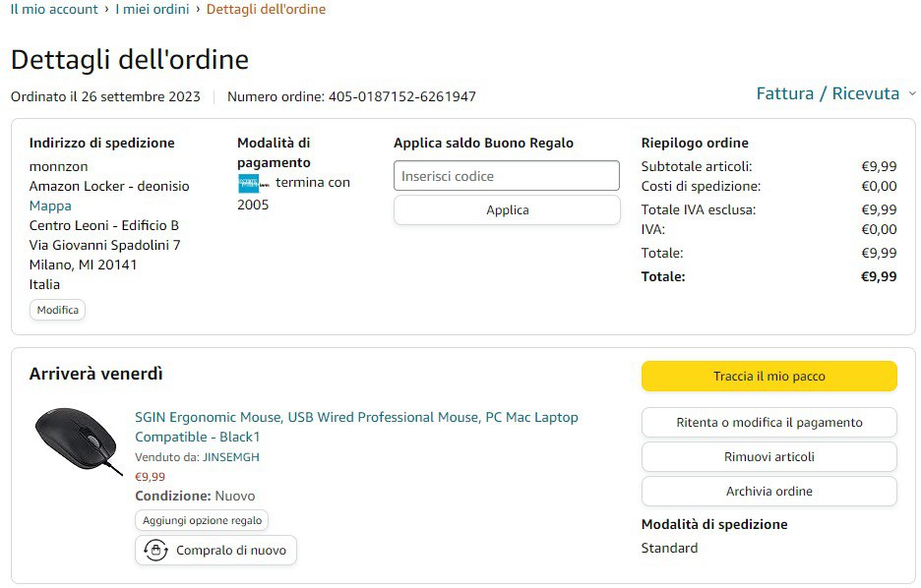Image resolution: width=921 pixels, height=588 pixels.
Task: Go to Il mio account breadcrumb
Action: 54,9
